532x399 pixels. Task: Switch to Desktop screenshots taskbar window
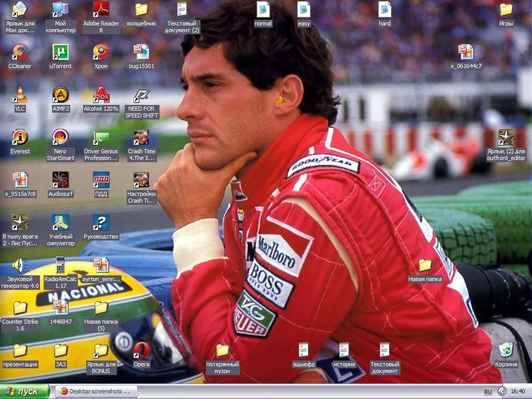coord(96,391)
